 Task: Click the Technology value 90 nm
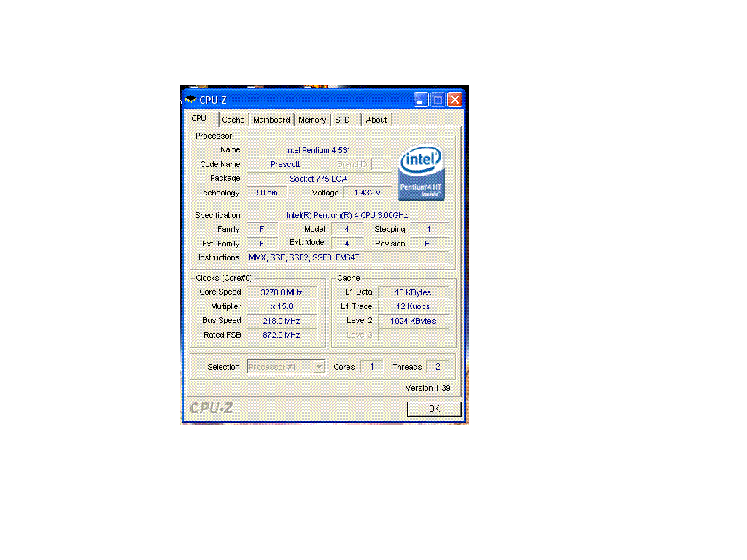click(267, 192)
